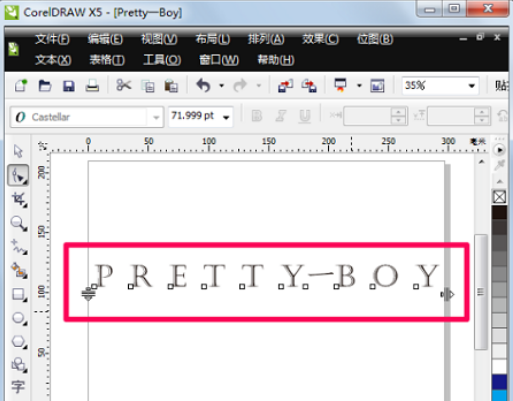Select the Text tool (字)
Image resolution: width=513 pixels, height=401 pixels.
(18, 387)
